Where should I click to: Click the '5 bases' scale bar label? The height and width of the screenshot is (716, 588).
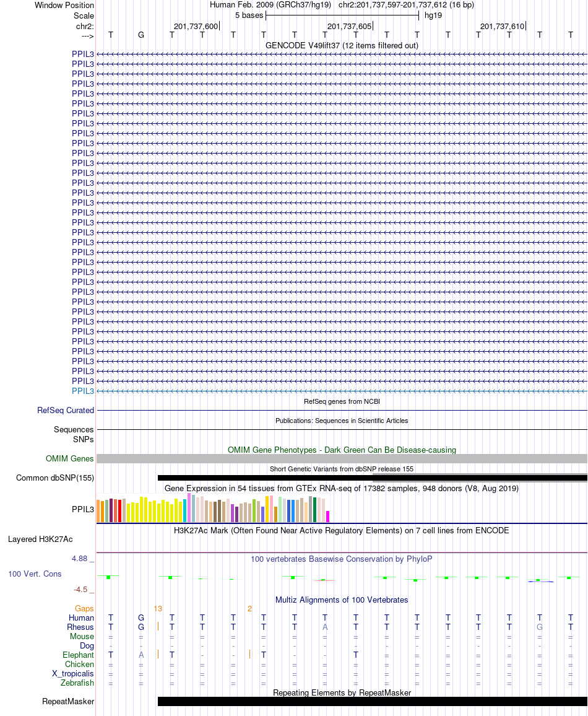pyautogui.click(x=249, y=15)
